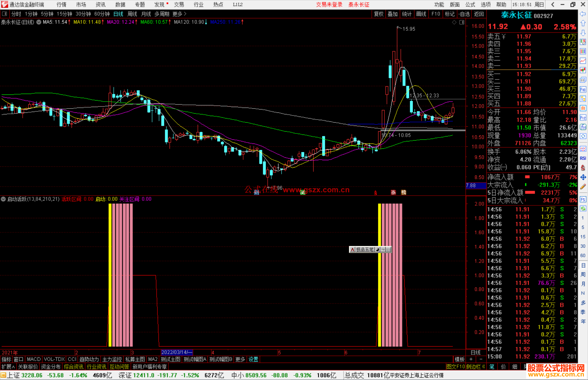This screenshot has width=588, height=380.
Task: Open the f(x) formula manager icon
Action: point(583,127)
